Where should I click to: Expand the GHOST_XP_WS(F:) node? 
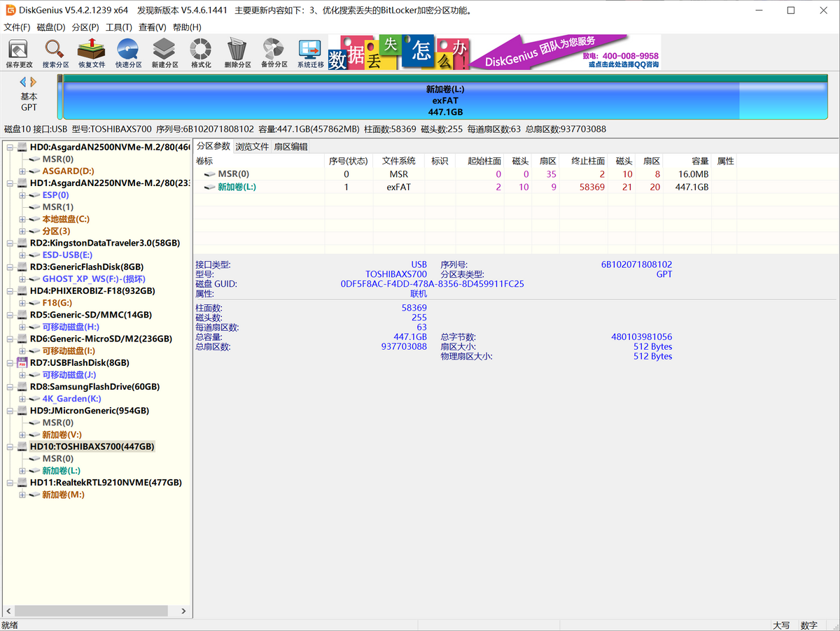point(22,279)
